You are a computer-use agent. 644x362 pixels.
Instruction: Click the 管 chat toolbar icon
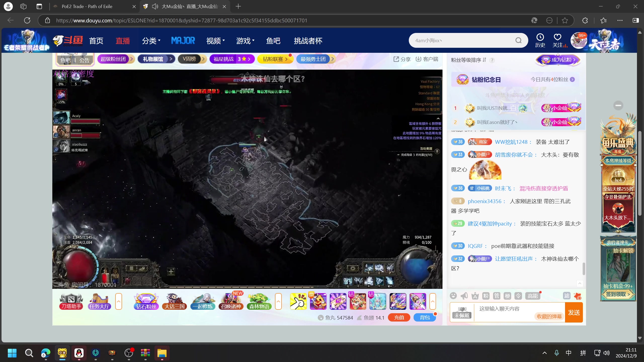point(497,296)
